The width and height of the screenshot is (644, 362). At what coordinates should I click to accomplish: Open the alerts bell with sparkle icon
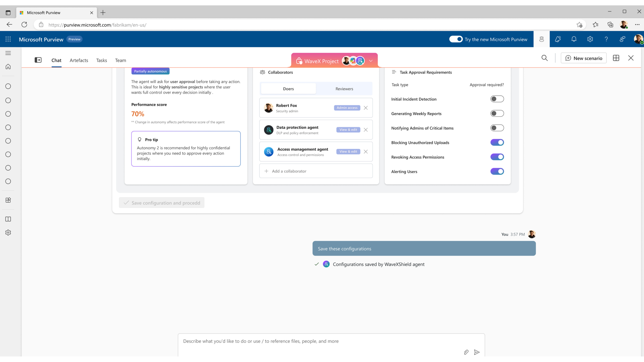(558, 39)
